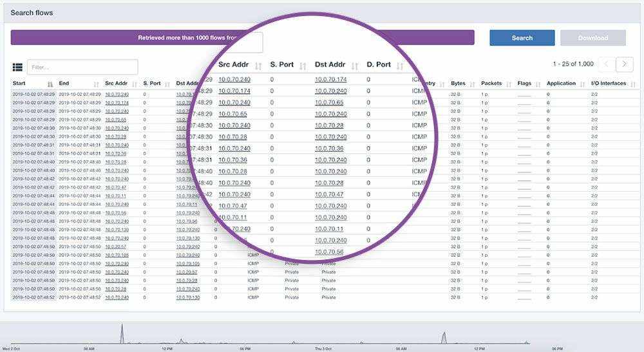Open magnified Dst Addr link 10.0.70.36
This screenshot has width=644, height=352.
click(x=329, y=149)
